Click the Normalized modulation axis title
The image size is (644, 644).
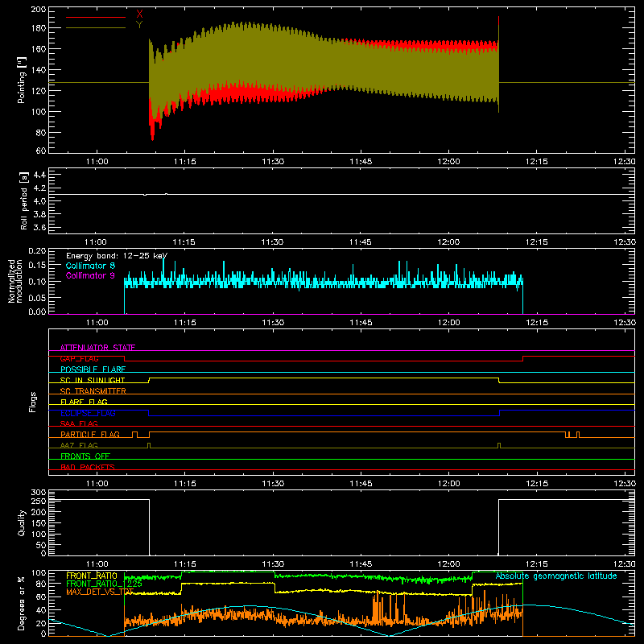15,281
